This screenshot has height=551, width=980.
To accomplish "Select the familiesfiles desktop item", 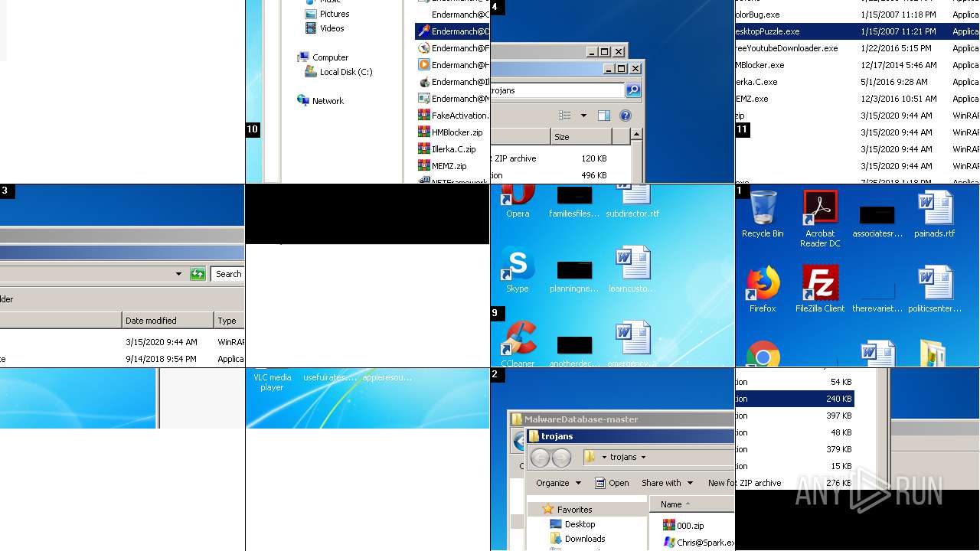I will pos(574,202).
